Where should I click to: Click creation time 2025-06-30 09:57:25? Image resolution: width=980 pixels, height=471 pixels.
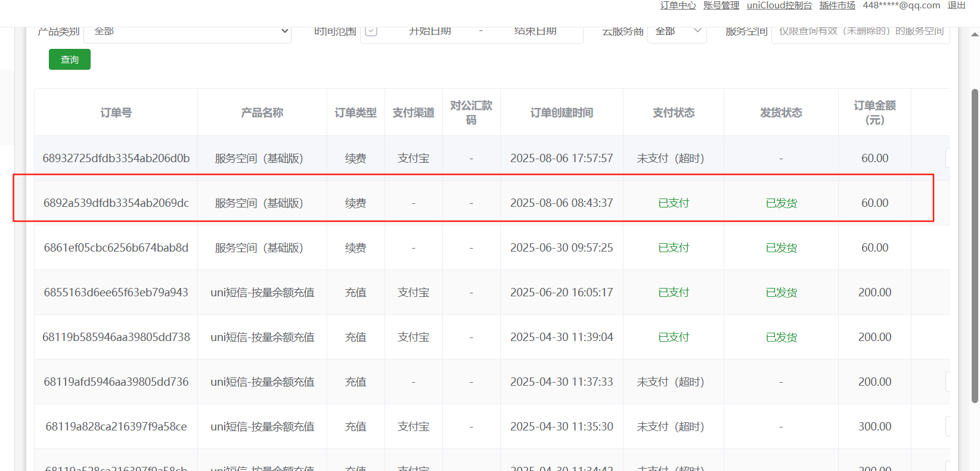pos(562,247)
